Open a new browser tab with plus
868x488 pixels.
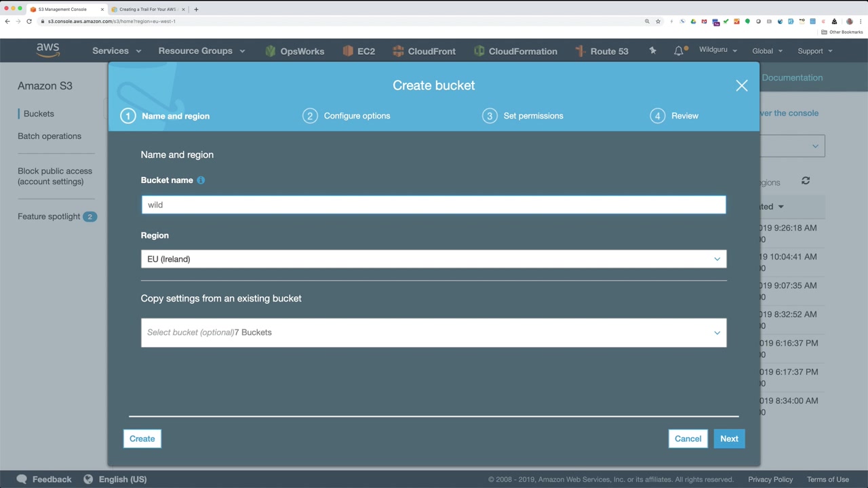pos(196,9)
